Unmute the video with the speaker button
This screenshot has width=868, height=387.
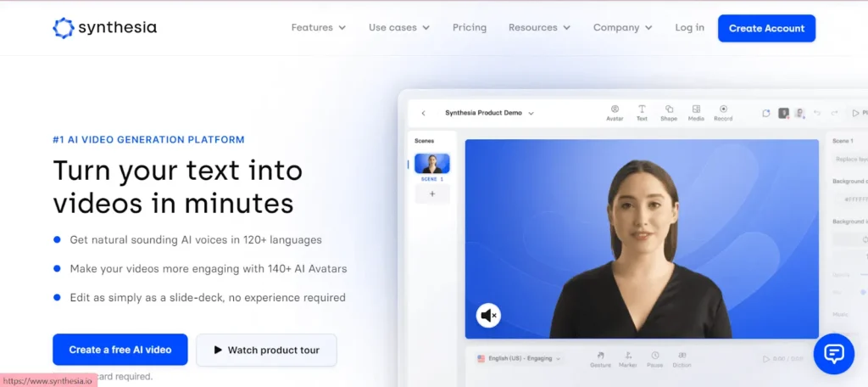tap(488, 316)
